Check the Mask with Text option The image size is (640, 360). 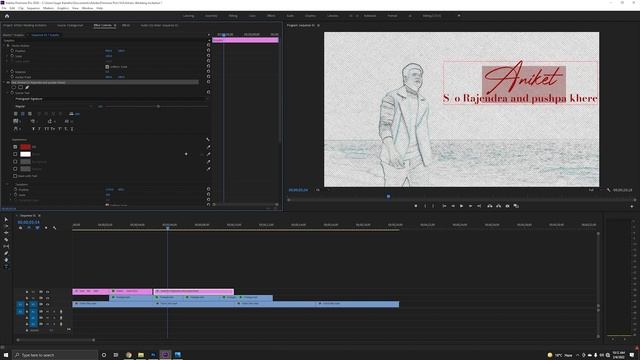(15, 176)
